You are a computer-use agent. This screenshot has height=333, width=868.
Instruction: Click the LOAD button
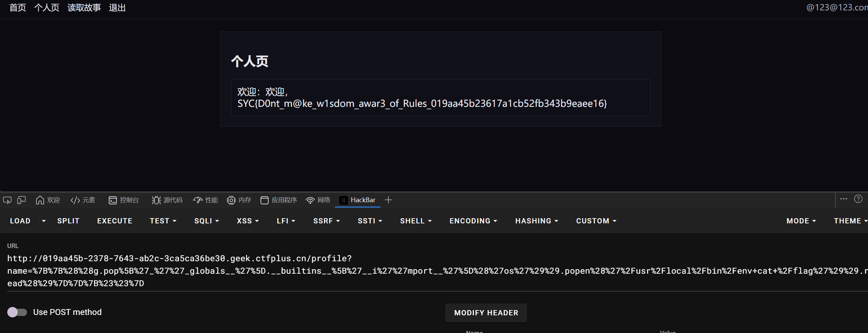point(20,221)
